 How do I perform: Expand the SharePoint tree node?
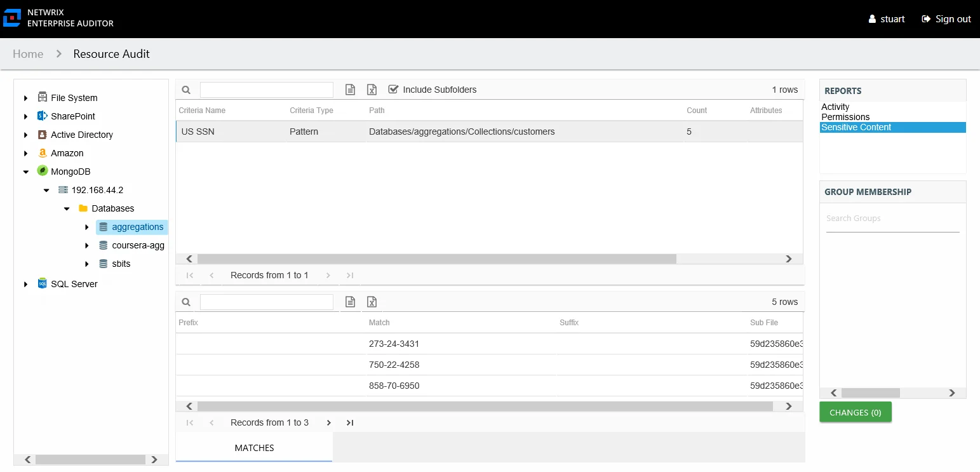(x=26, y=116)
